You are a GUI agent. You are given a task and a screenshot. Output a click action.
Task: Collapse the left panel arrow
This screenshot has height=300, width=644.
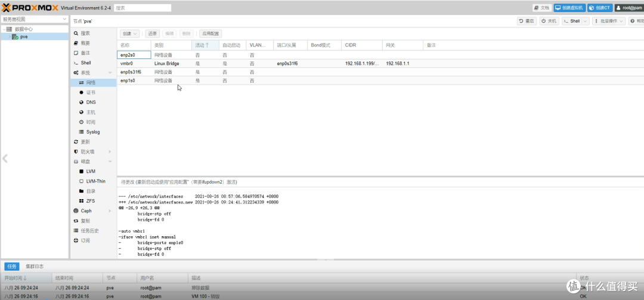(x=5, y=159)
